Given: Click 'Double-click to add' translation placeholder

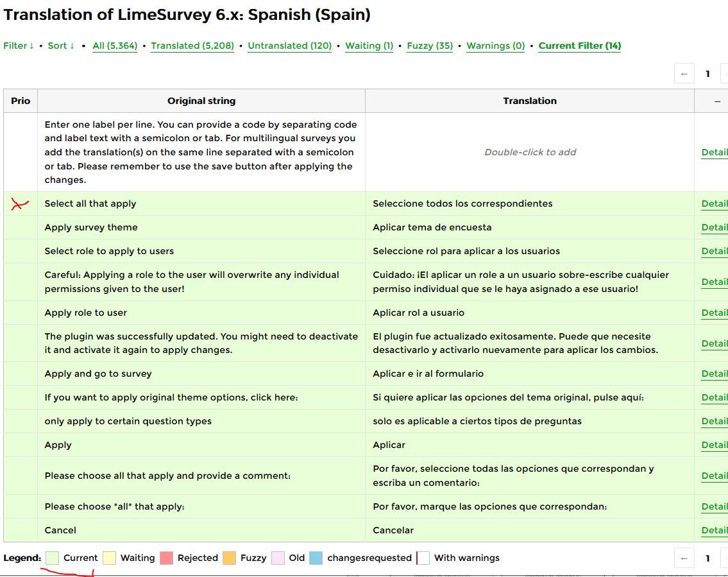Looking at the screenshot, I should point(530,152).
